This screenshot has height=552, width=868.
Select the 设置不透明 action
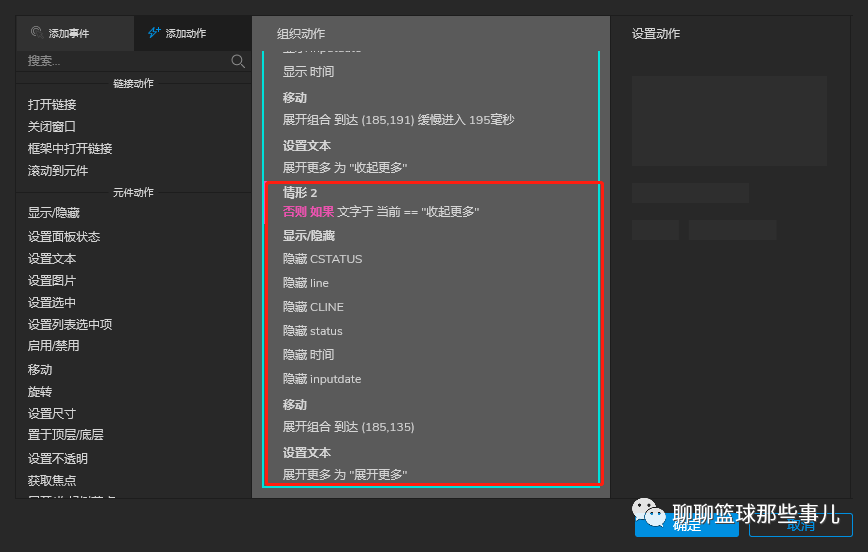(58, 458)
